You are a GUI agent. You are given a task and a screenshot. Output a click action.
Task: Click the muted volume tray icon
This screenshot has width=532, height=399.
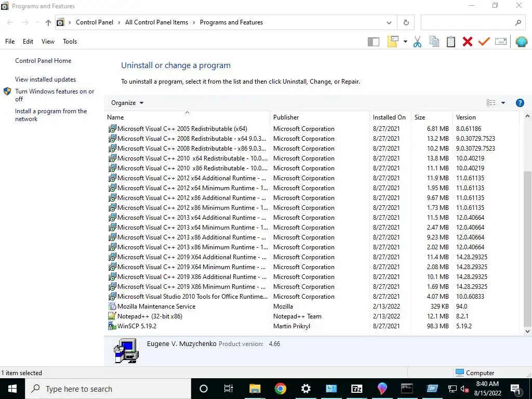[464, 389]
